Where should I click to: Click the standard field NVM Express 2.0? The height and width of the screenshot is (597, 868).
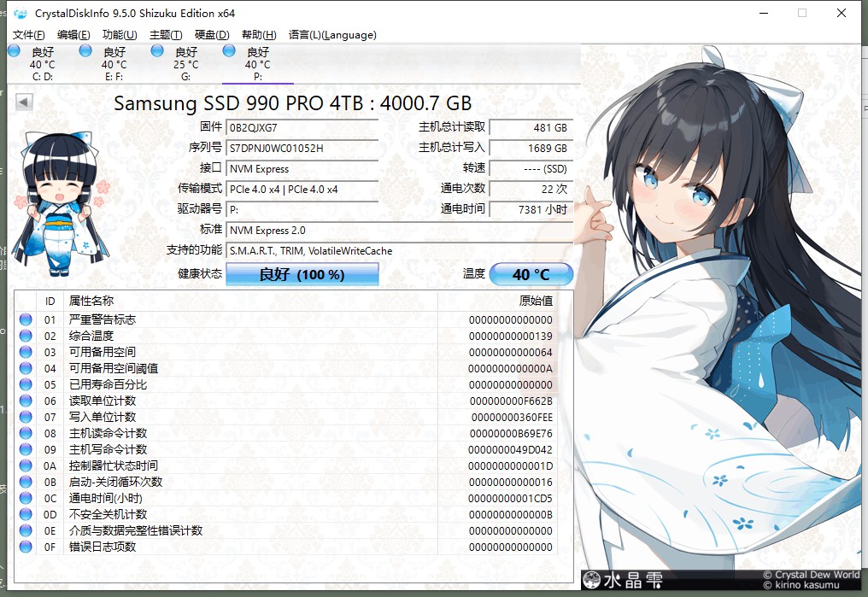pyautogui.click(x=400, y=230)
